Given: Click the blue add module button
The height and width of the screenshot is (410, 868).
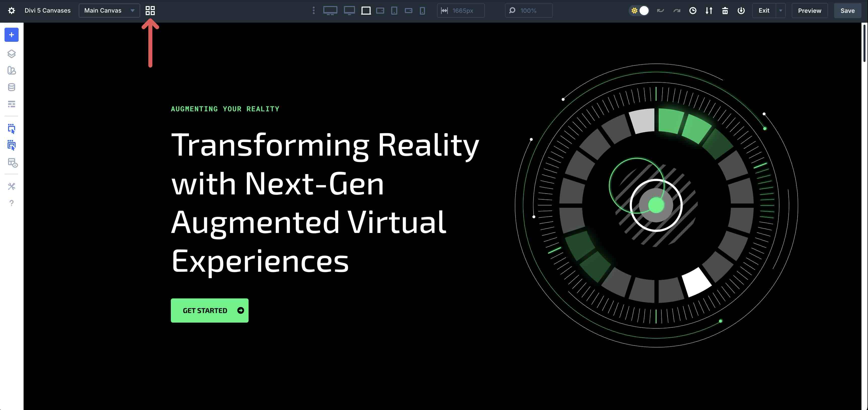Looking at the screenshot, I should click(12, 35).
